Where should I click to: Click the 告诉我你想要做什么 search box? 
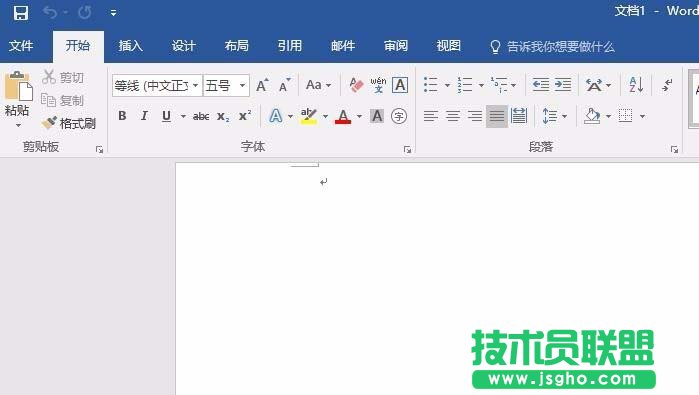click(553, 46)
